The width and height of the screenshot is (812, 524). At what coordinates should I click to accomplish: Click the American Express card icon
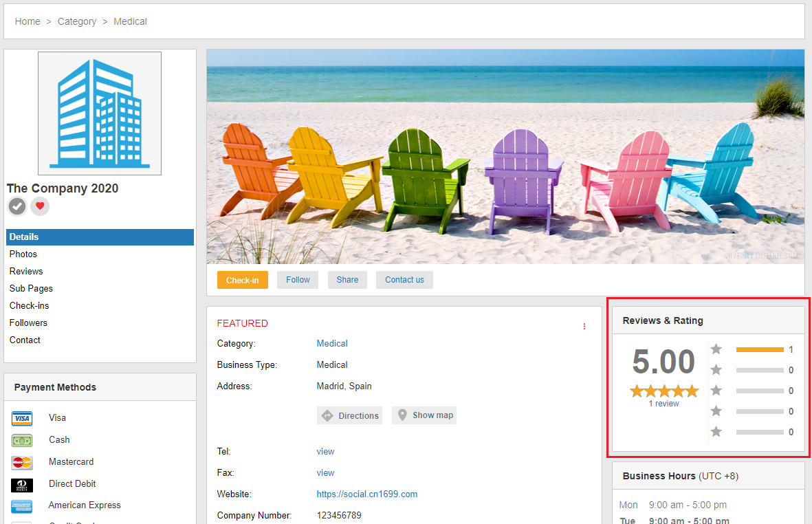[x=22, y=506]
